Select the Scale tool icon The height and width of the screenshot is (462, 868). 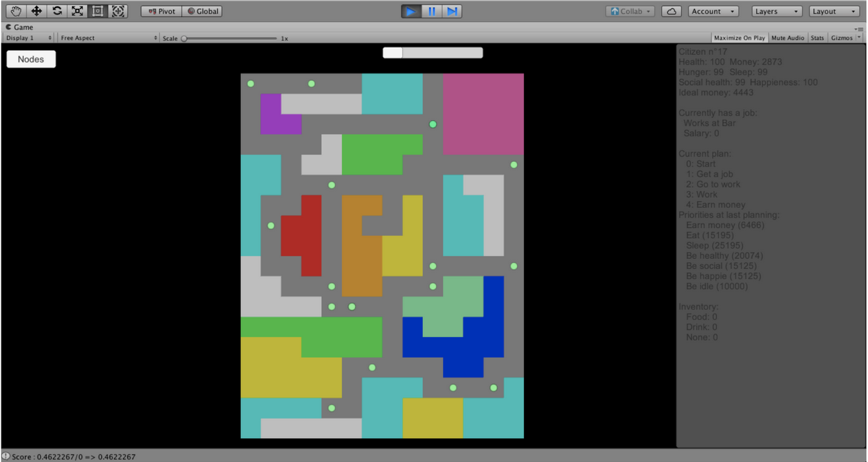[x=77, y=11]
